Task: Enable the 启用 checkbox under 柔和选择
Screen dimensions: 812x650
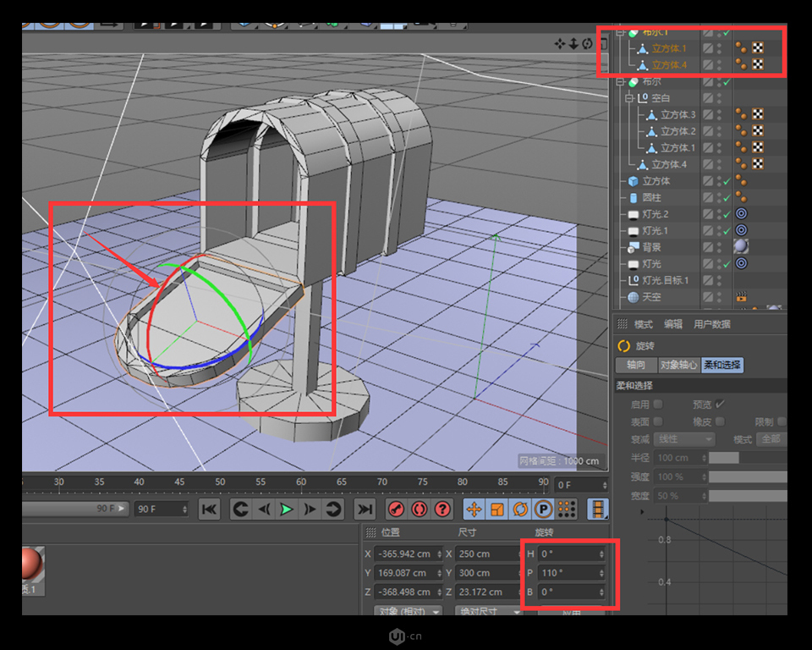Action: (658, 405)
